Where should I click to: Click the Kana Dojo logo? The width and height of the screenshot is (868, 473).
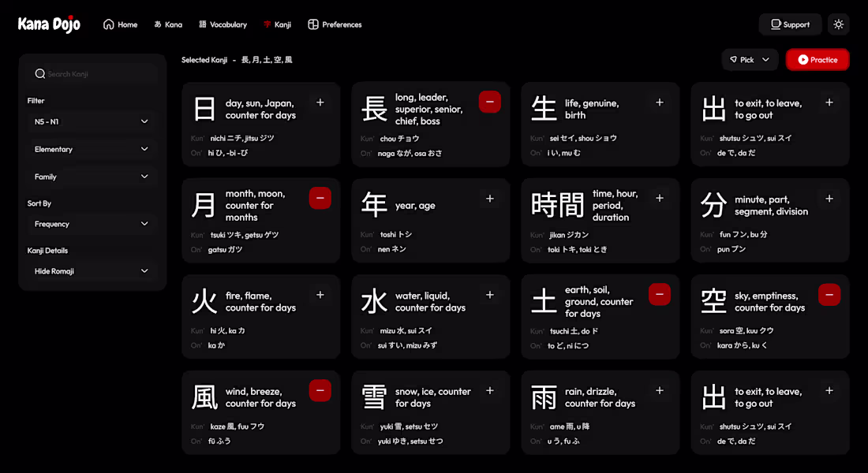(48, 24)
